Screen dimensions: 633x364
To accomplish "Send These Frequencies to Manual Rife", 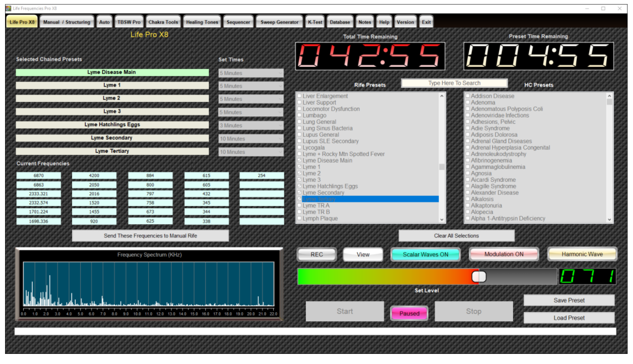I will tap(150, 236).
